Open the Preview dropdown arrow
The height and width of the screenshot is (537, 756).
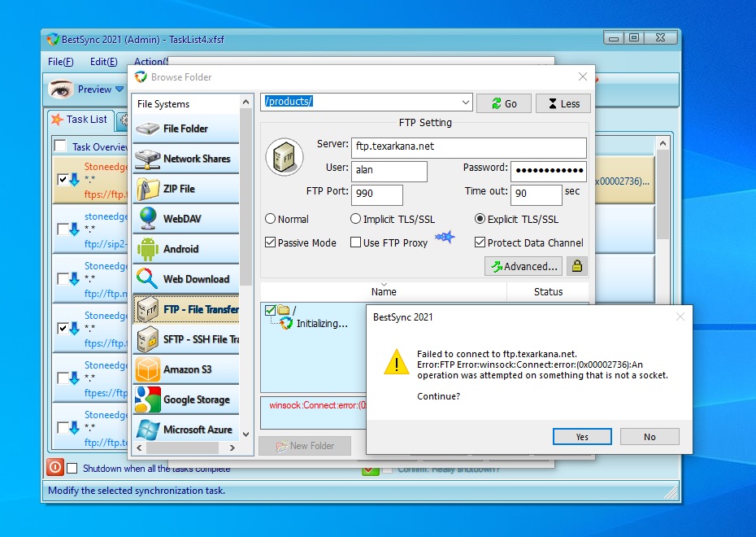point(119,89)
